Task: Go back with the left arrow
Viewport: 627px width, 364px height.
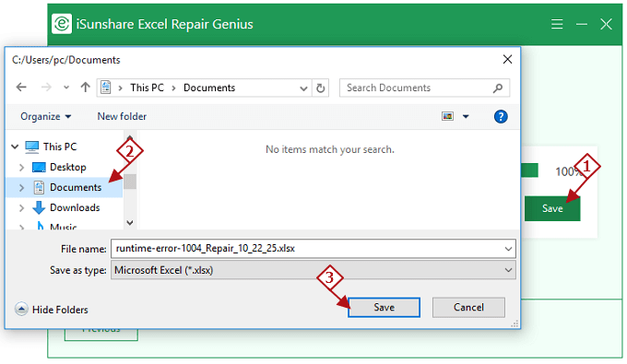Action: click(x=21, y=88)
